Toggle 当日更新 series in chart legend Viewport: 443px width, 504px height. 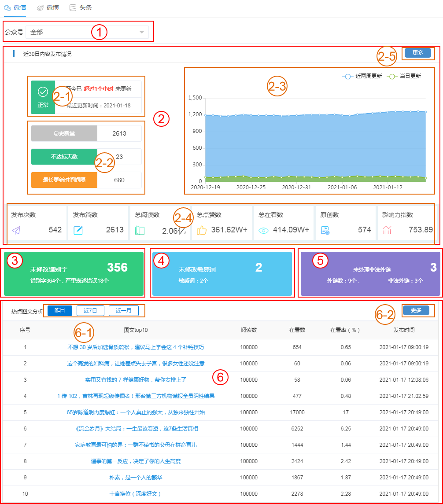click(x=404, y=76)
